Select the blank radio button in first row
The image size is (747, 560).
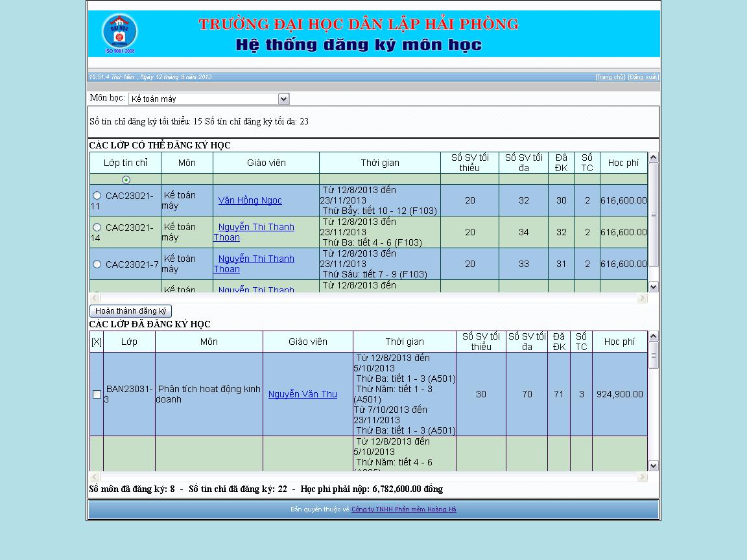coord(126,180)
